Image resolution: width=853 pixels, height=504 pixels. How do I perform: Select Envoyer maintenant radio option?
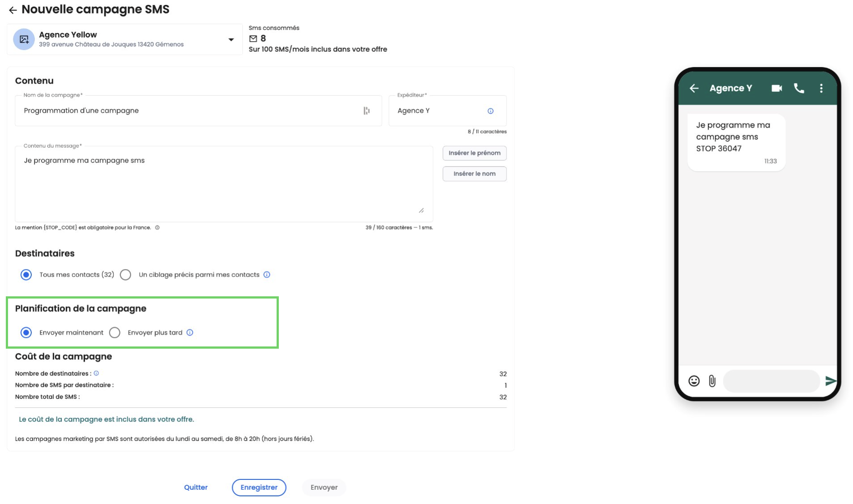coord(26,333)
